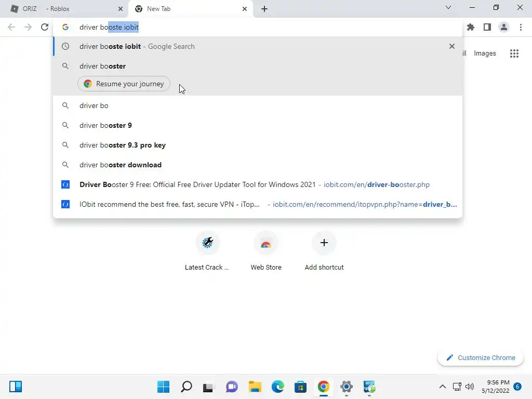Close the New Tab tab
Viewport: 532px width, 399px height.
[x=245, y=9]
